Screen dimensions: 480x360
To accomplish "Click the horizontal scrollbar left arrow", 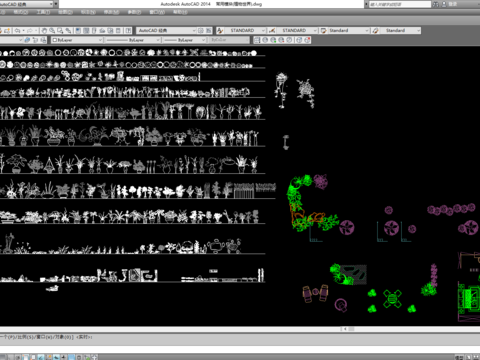I will point(345,329).
